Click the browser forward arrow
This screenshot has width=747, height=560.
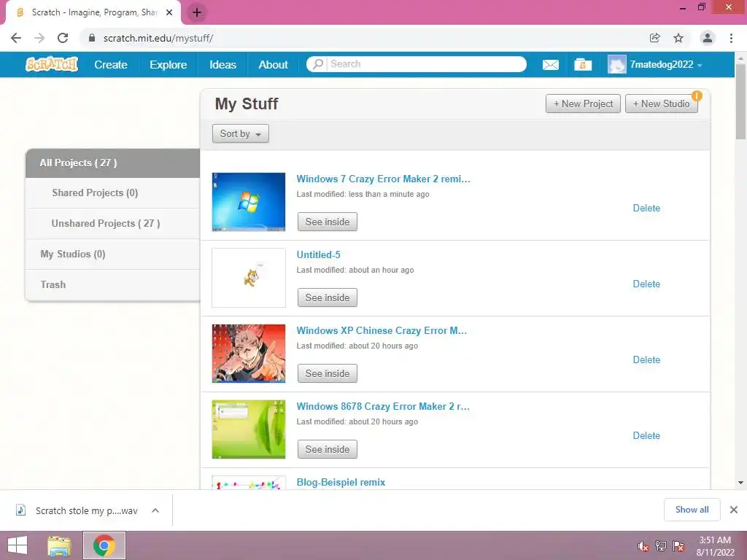tap(39, 38)
